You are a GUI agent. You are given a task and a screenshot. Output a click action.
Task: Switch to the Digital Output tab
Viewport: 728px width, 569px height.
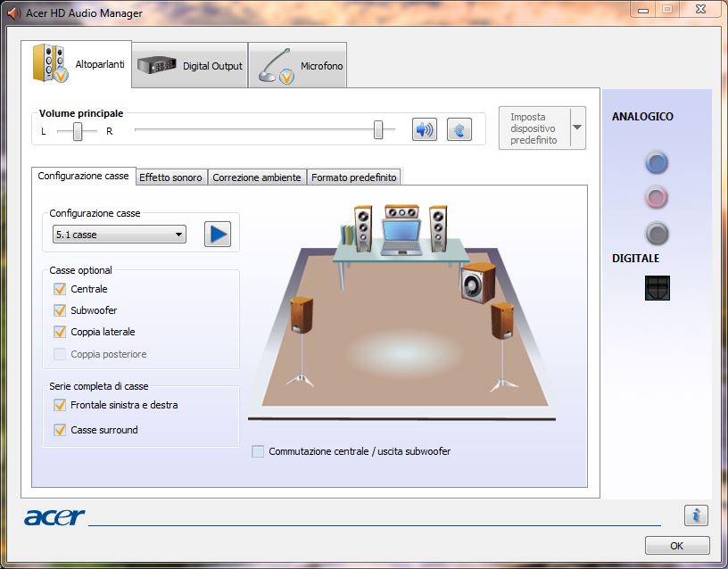[190, 65]
